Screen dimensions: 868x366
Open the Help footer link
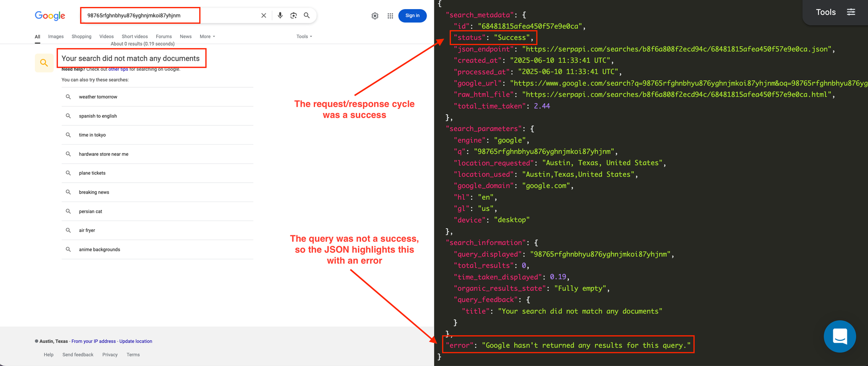[49, 355]
